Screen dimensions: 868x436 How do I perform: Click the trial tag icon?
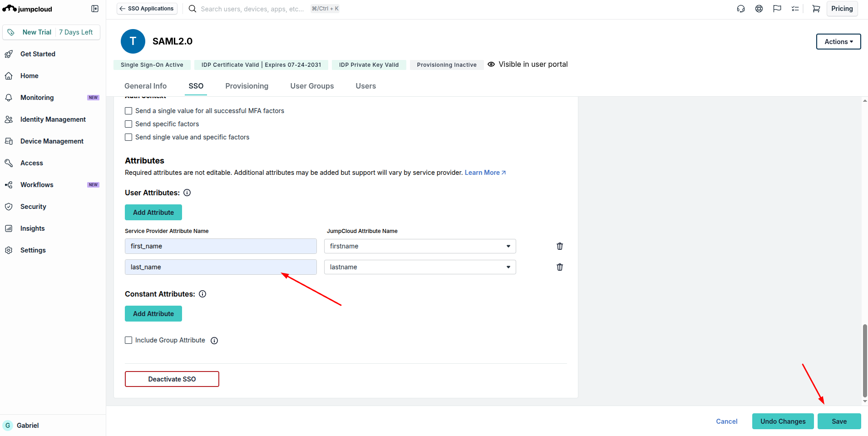click(x=11, y=32)
